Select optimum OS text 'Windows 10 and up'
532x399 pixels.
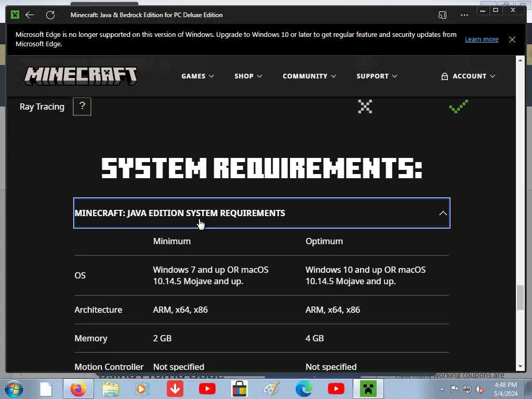(x=343, y=270)
